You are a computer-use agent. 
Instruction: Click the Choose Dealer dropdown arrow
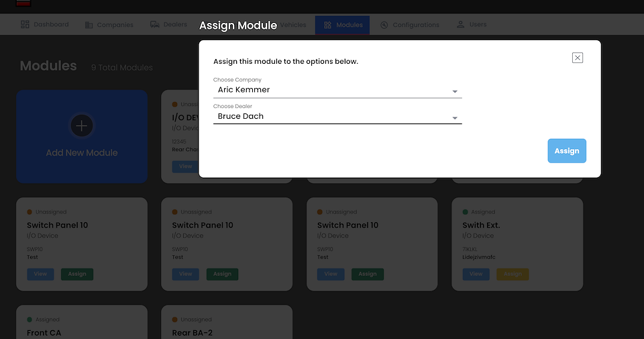[x=455, y=118]
